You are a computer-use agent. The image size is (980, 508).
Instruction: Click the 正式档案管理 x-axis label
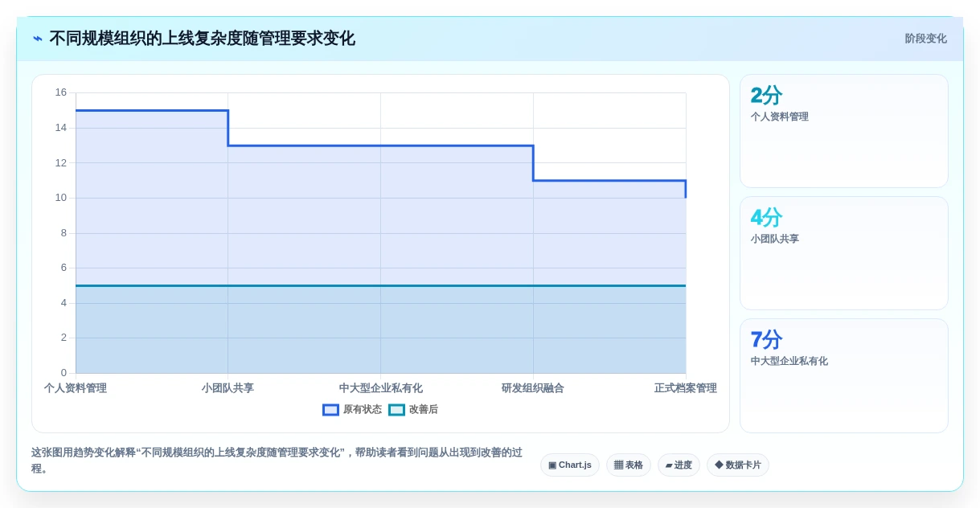coord(685,388)
